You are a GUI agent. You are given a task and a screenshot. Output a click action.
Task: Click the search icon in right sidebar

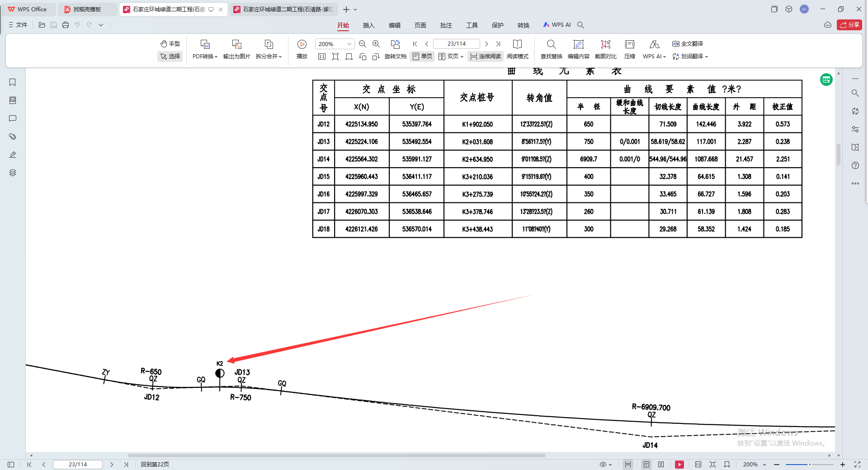click(855, 93)
